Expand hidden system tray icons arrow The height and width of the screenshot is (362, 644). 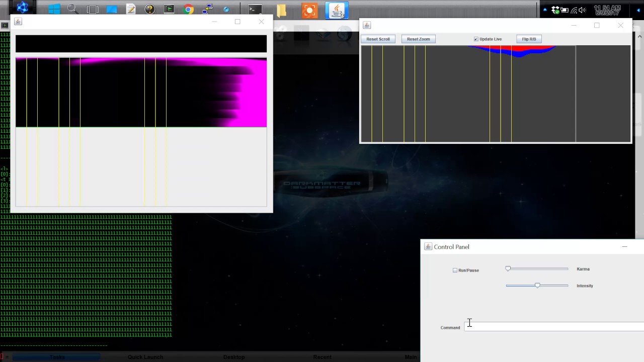545,10
